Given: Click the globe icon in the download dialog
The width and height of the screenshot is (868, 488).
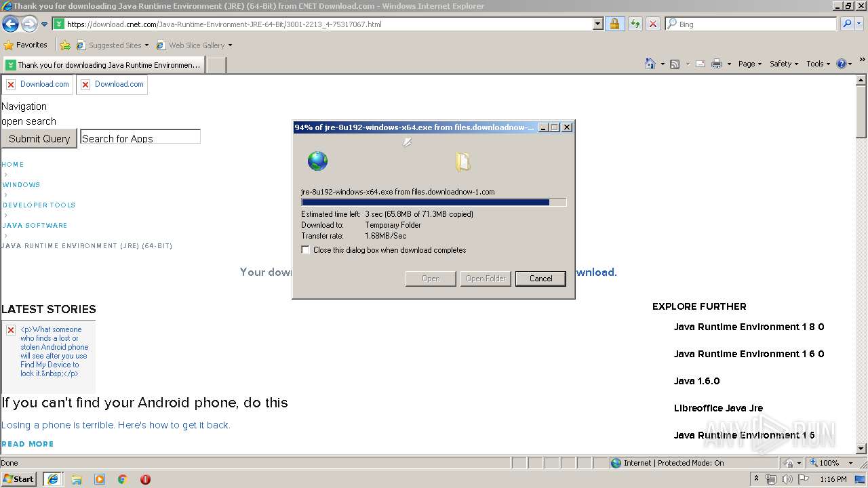Looking at the screenshot, I should (317, 161).
